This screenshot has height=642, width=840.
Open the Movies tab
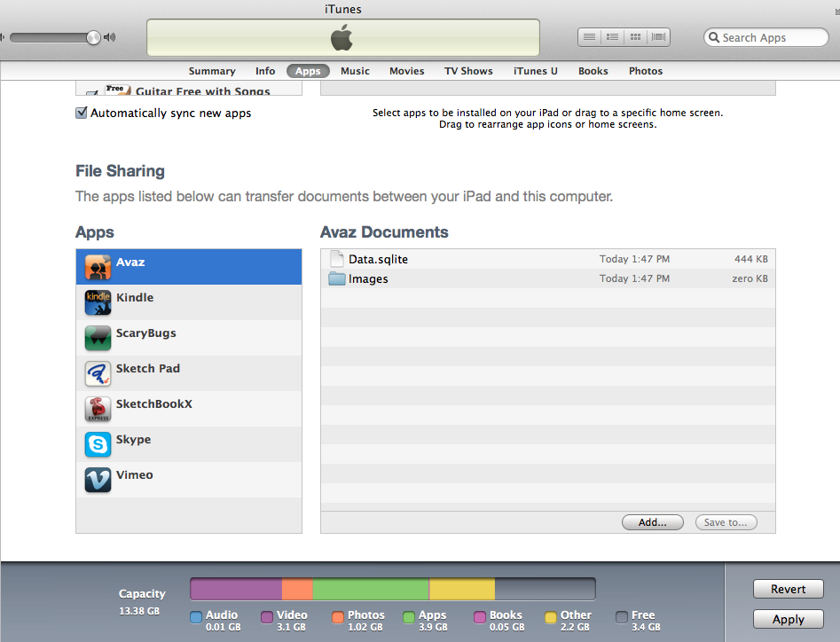pyautogui.click(x=406, y=71)
